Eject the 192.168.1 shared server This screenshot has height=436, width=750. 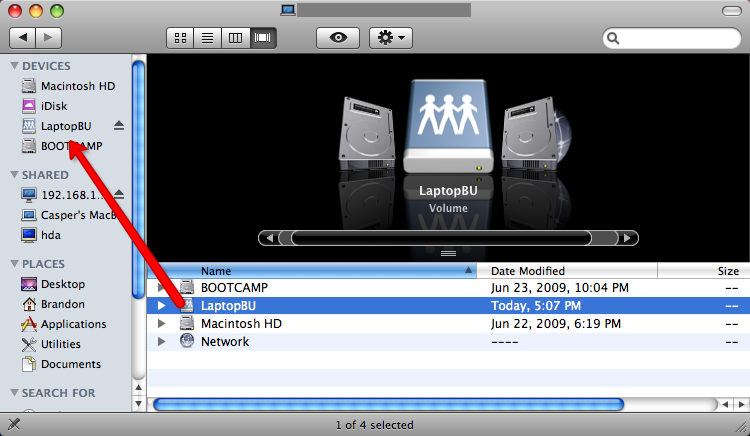pos(119,195)
